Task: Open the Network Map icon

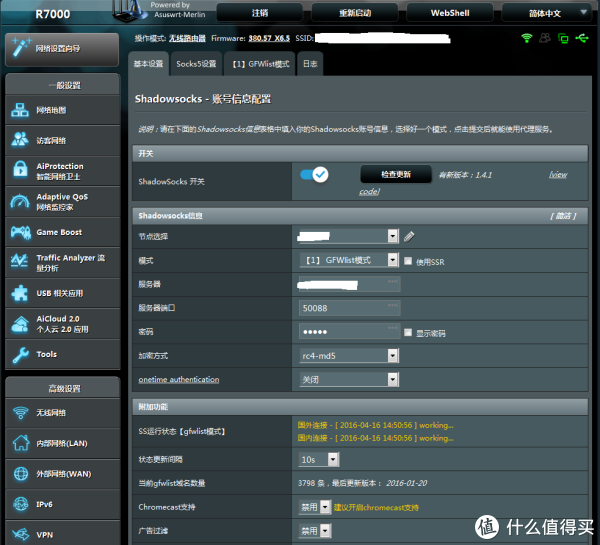Action: (20, 110)
